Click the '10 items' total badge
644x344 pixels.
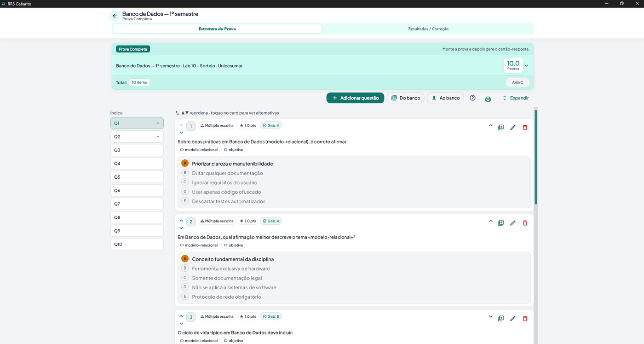pyautogui.click(x=139, y=82)
